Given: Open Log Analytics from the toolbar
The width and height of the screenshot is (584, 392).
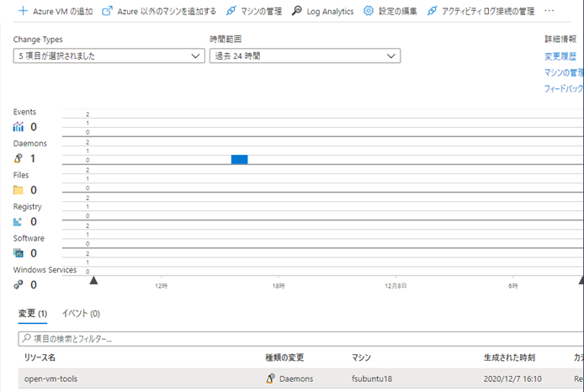Looking at the screenshot, I should pos(330,12).
